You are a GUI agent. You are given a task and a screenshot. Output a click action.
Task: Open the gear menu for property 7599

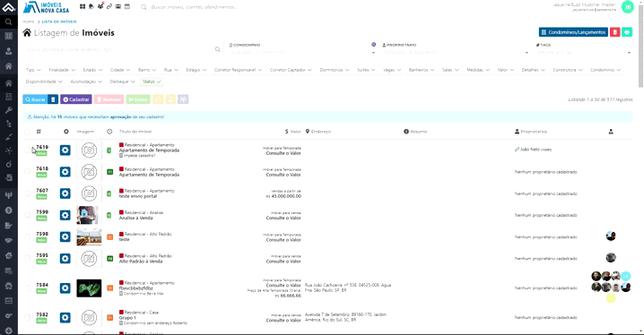pyautogui.click(x=65, y=215)
